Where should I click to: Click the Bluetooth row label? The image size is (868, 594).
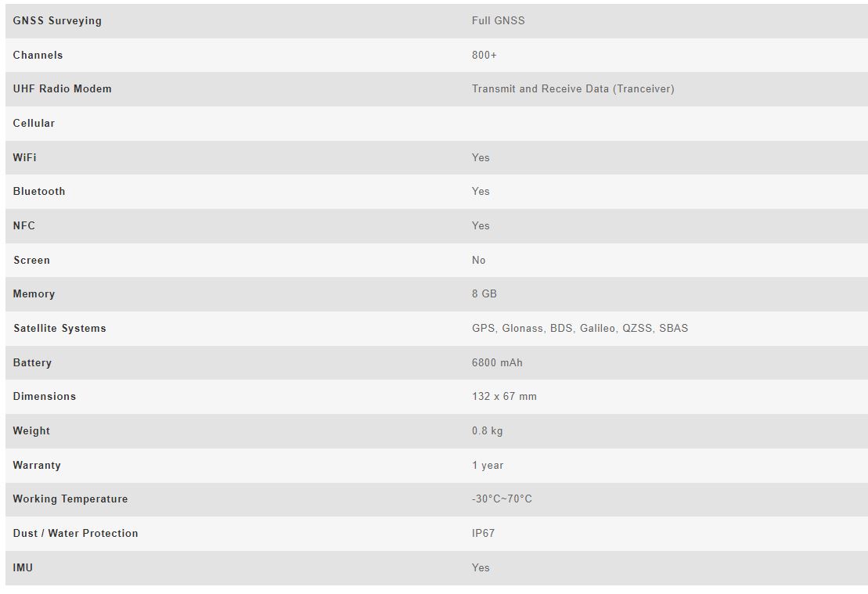(x=39, y=192)
